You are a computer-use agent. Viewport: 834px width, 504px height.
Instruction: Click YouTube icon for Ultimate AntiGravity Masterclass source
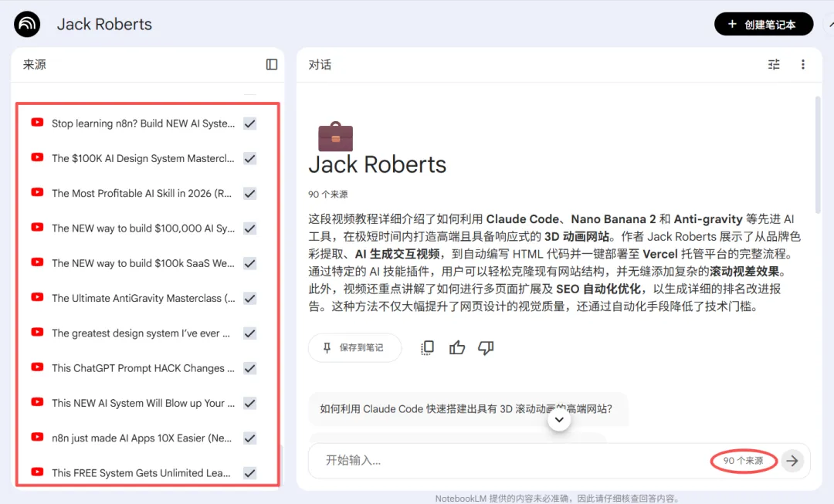(x=37, y=297)
